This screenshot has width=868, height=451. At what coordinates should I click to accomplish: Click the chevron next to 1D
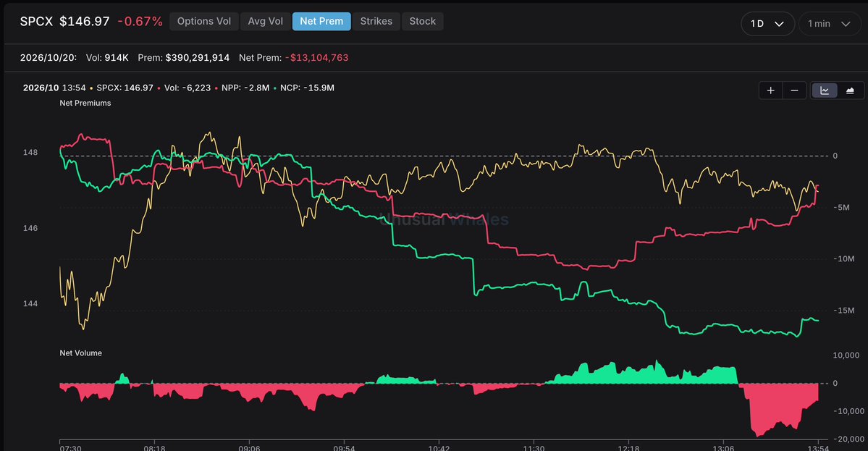click(780, 24)
